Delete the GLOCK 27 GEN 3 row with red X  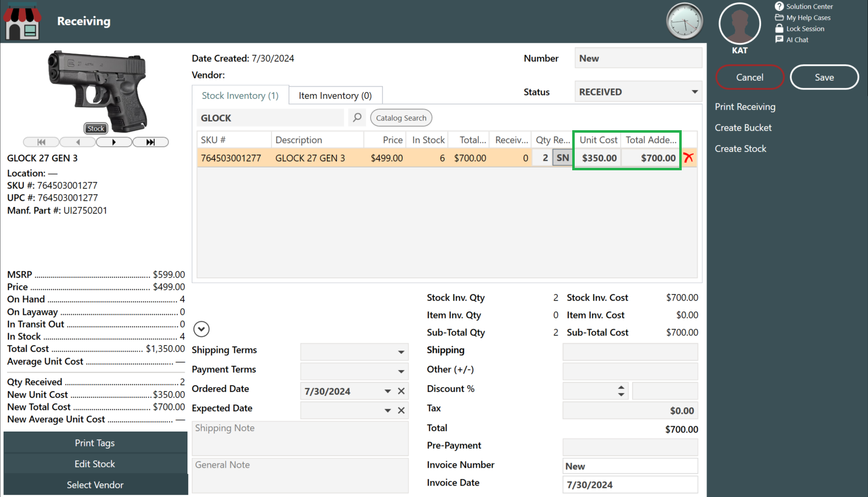tap(688, 158)
